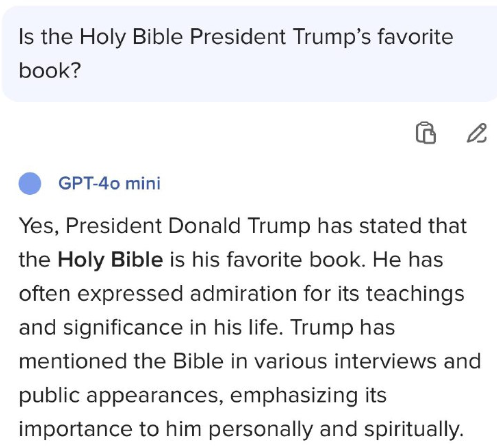Click the word "appearances," in the response

[x=155, y=396]
